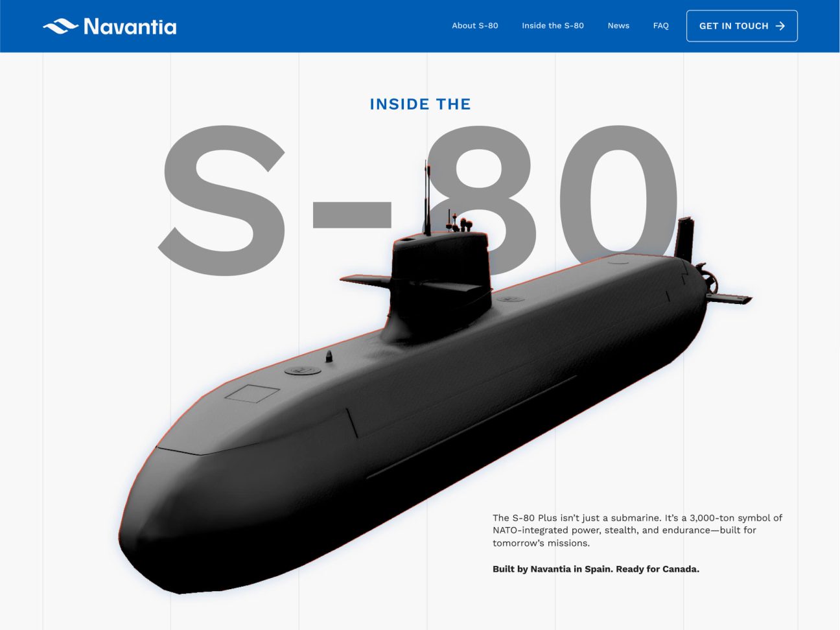Click the large gray letter S
The height and width of the screenshot is (630, 840).
pos(224,201)
